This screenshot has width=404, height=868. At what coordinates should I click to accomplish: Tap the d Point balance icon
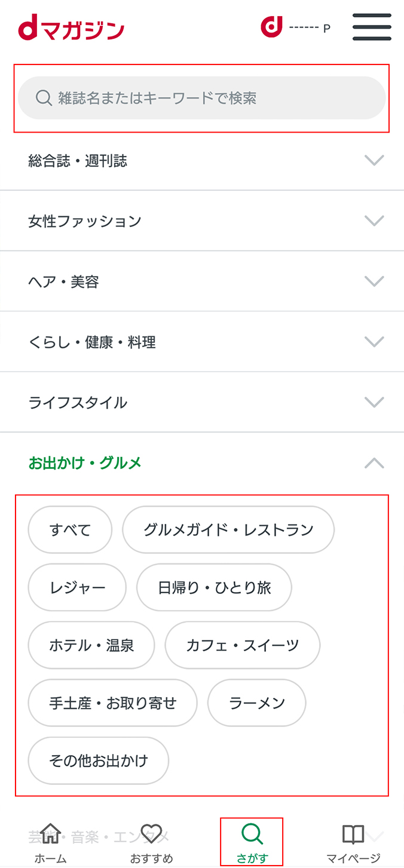(x=271, y=27)
